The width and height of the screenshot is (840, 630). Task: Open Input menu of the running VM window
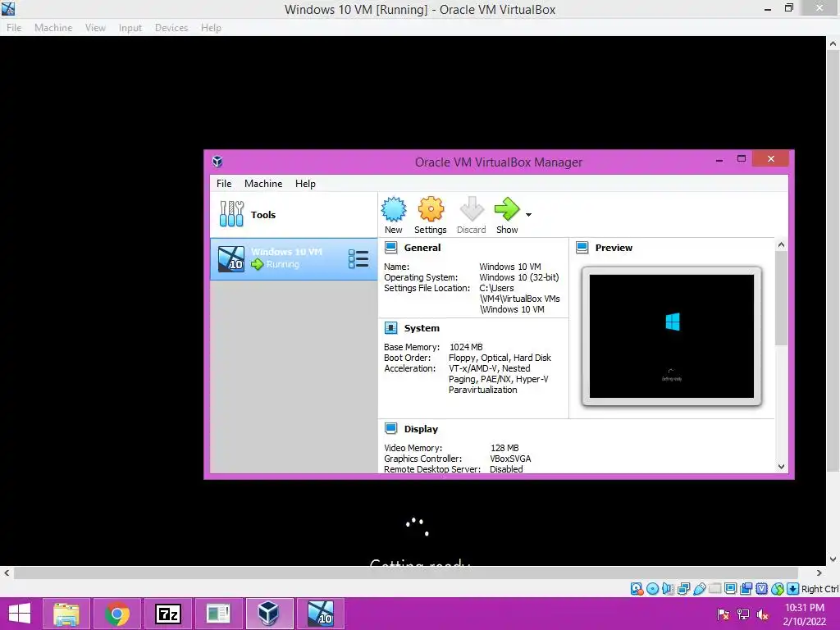pyautogui.click(x=130, y=27)
